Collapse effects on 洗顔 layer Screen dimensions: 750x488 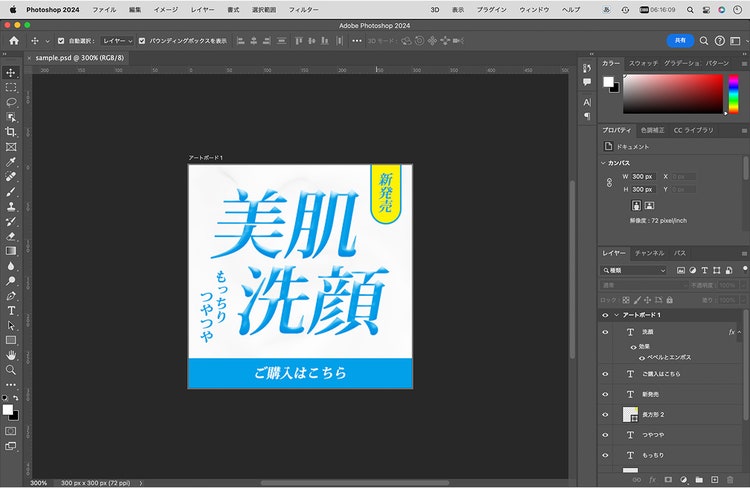pos(739,332)
